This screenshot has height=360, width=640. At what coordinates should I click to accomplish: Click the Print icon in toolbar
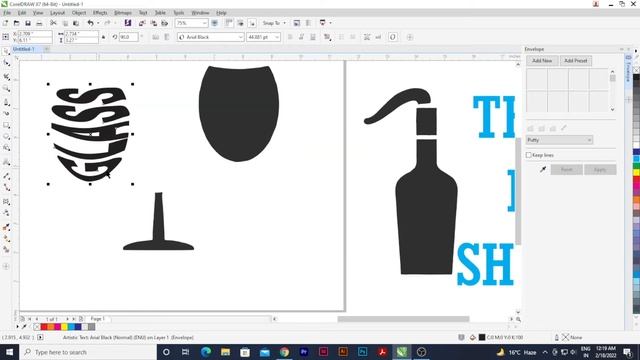click(39, 23)
